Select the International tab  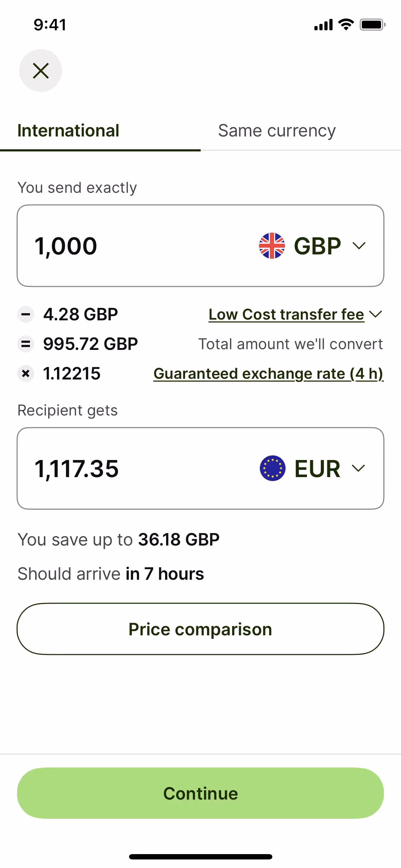pos(68,131)
